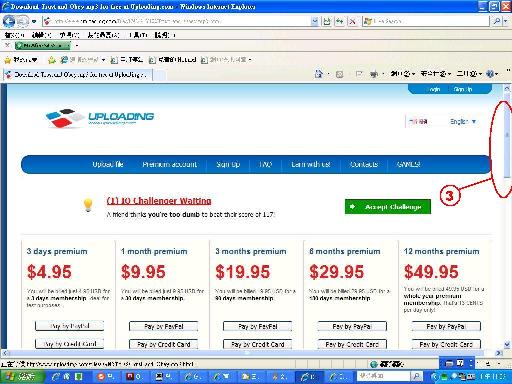Click the browser Back arrow button
Image resolution: width=512 pixels, height=384 pixels.
[9, 21]
